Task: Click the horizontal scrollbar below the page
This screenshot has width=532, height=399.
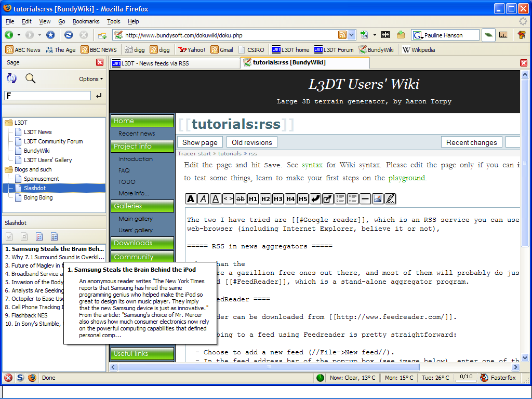Action: tap(312, 367)
